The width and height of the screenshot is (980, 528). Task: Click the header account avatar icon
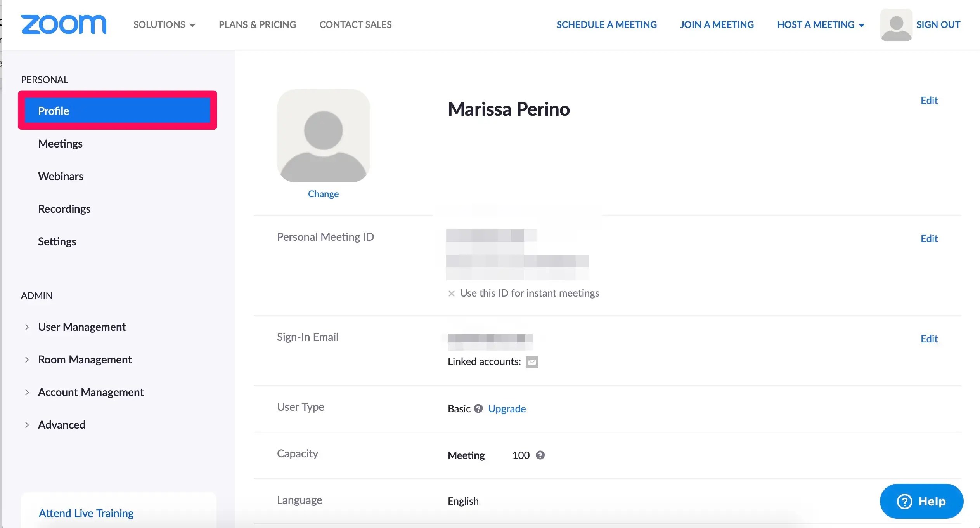896,25
